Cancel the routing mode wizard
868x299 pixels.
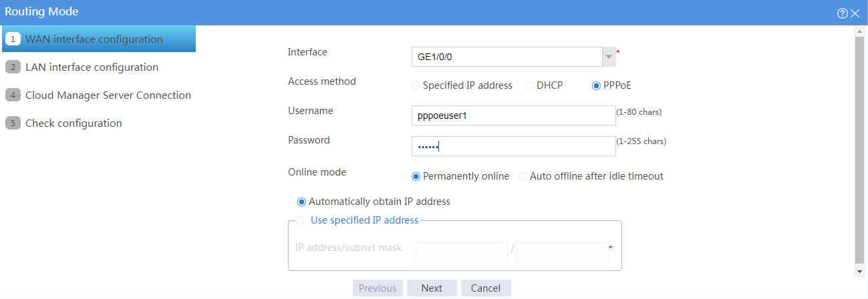point(486,288)
